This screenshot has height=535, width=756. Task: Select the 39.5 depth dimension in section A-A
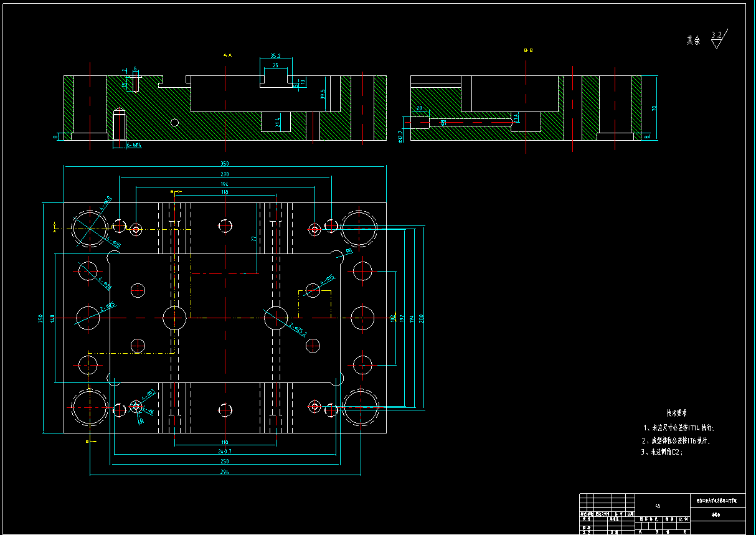point(323,95)
